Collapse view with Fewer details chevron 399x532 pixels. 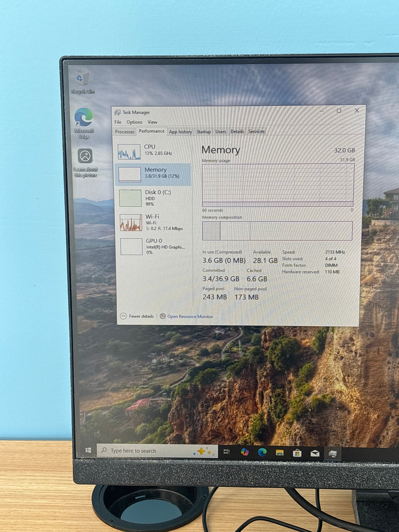(123, 316)
